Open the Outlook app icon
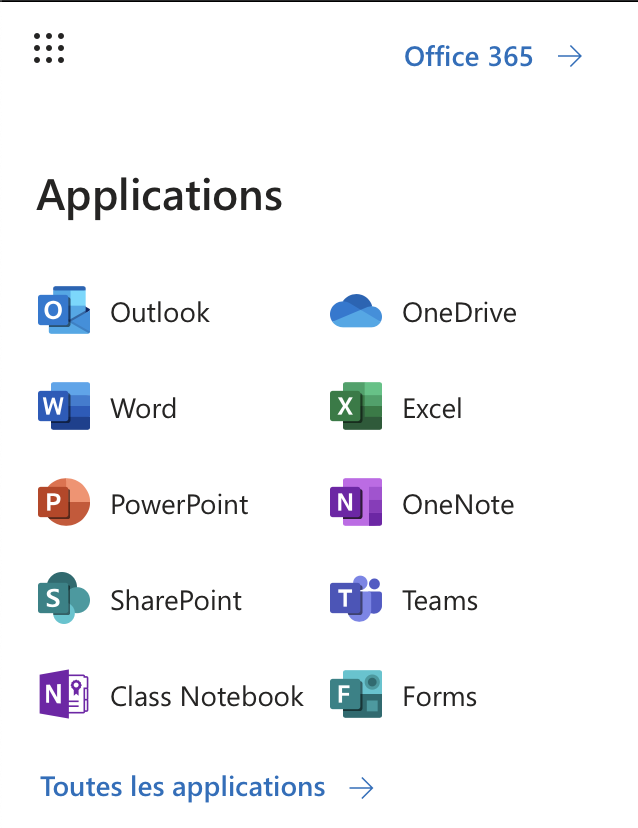 [64, 310]
